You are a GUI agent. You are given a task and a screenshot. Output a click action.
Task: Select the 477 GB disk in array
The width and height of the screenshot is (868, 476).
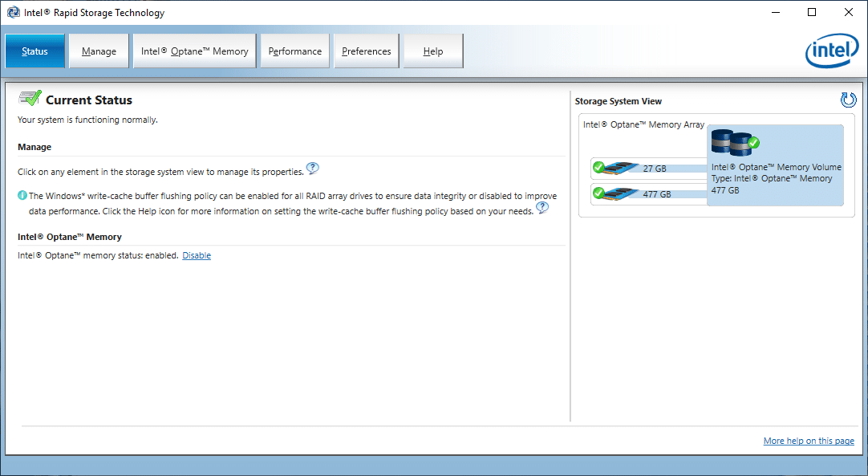coord(649,194)
